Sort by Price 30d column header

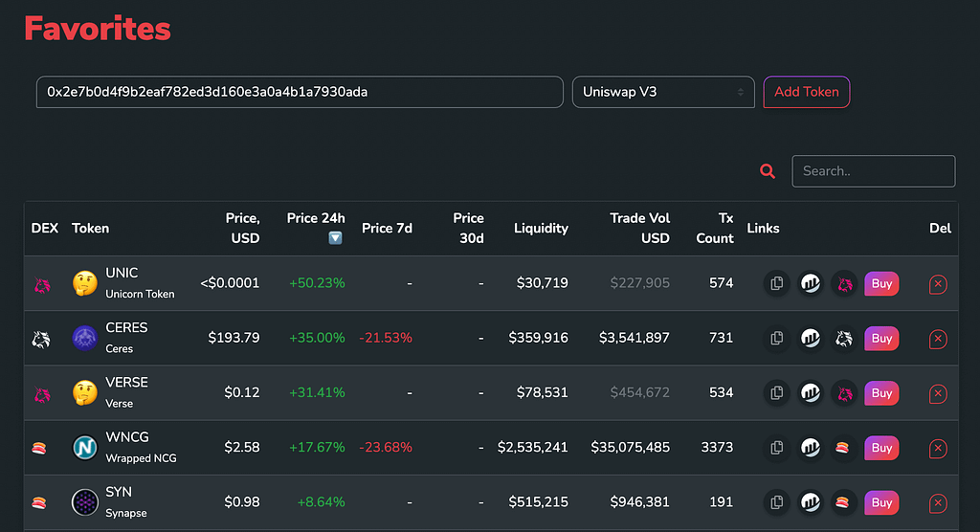coord(468,228)
